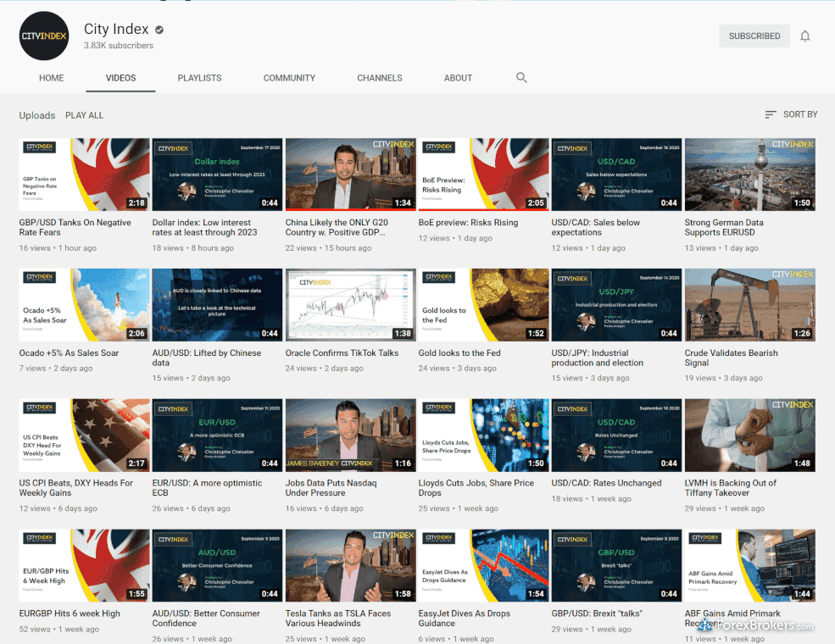Open the Gold looks to the Fed thumbnail
Viewport: 835px width, 644px height.
pyautogui.click(x=483, y=305)
